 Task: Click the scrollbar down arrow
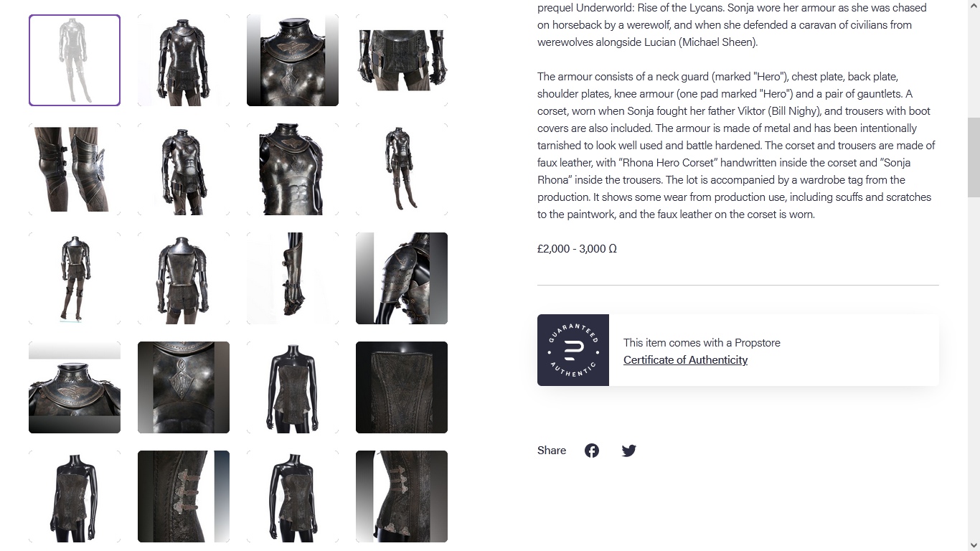point(974,545)
